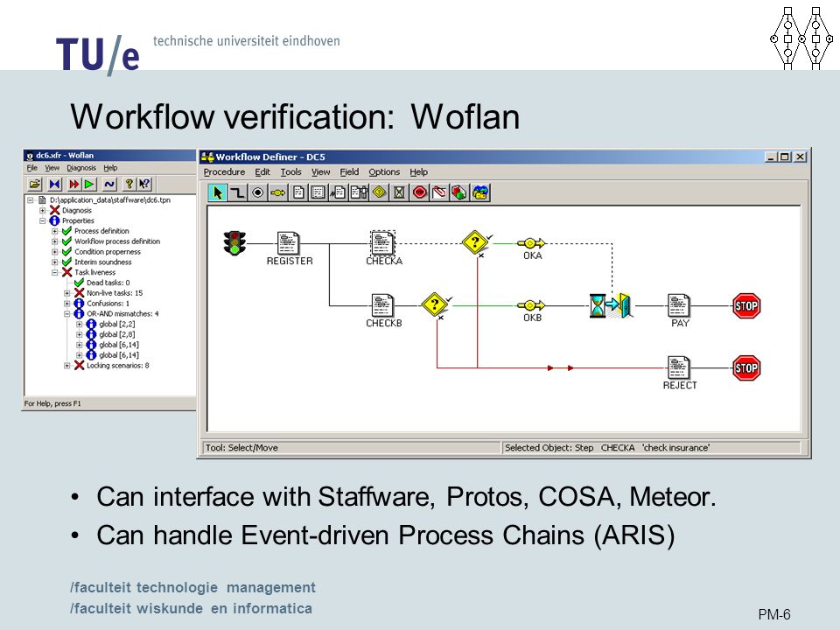This screenshot has width=840, height=630.
Task: Click the context help arrow-question icon in Woflan
Action: pos(144,185)
